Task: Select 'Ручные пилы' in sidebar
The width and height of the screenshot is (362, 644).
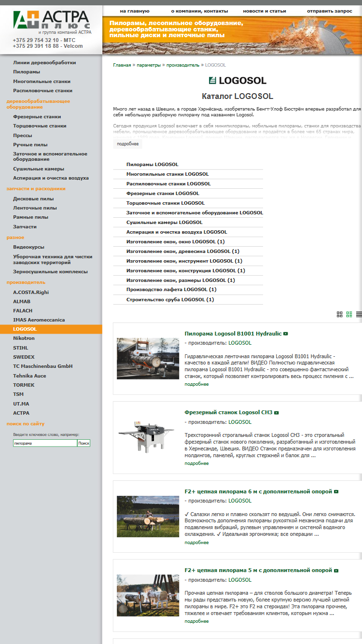Action: pyautogui.click(x=30, y=145)
